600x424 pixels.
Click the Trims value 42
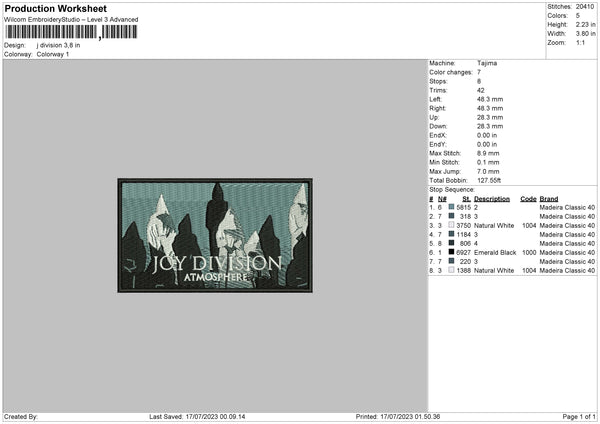[481, 90]
